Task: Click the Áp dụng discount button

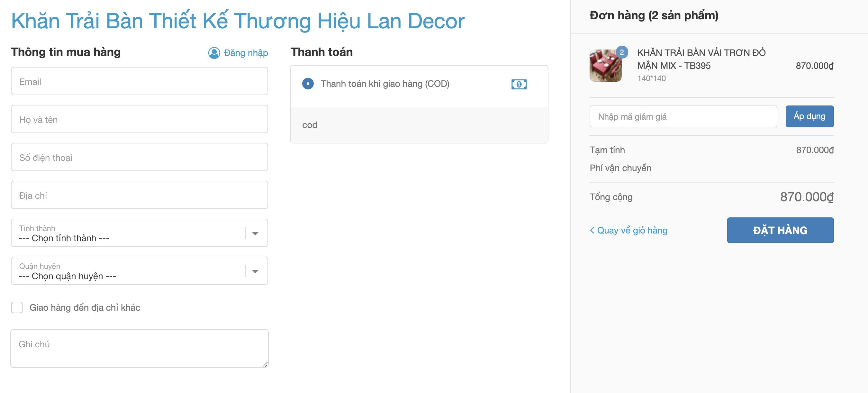Action: pos(809,116)
